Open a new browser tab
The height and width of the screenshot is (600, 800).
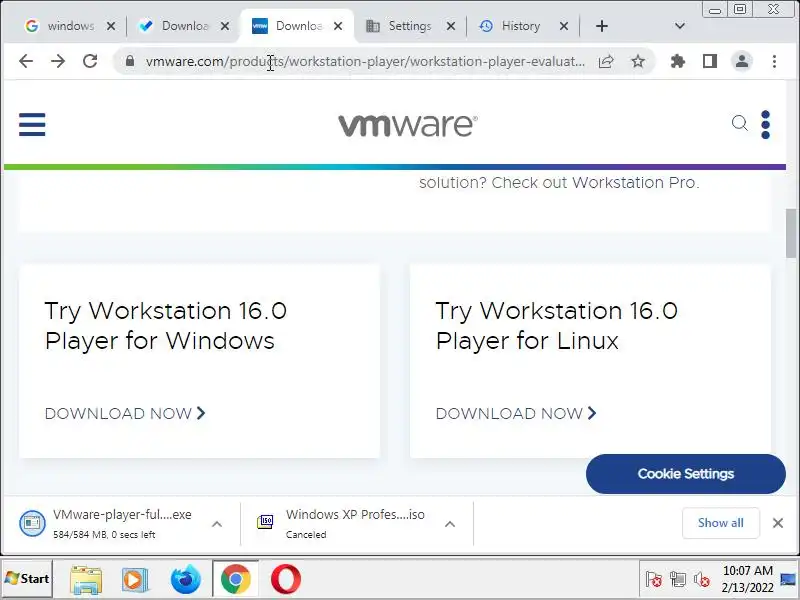coord(602,26)
